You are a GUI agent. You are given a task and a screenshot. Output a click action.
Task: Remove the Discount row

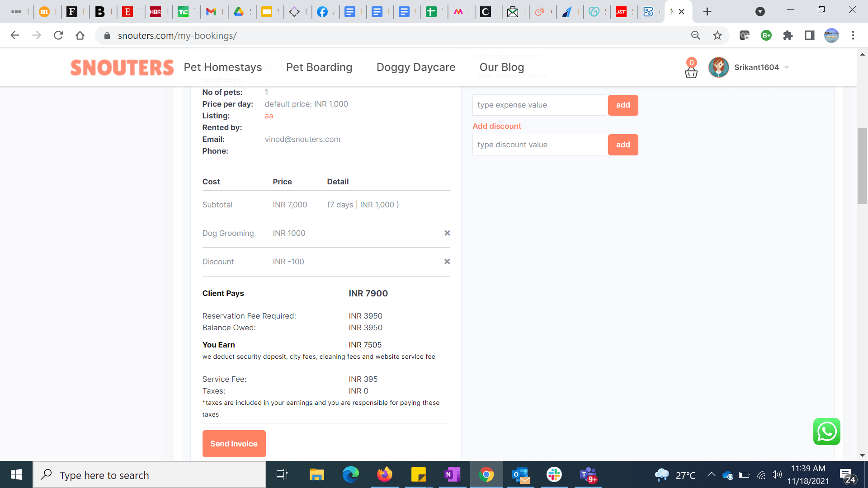(447, 262)
